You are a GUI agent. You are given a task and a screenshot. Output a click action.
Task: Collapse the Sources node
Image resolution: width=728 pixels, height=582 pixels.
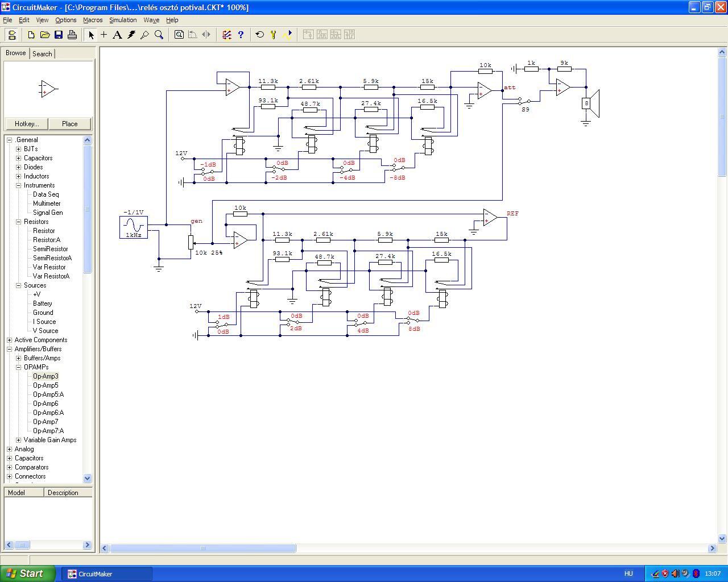(x=19, y=285)
